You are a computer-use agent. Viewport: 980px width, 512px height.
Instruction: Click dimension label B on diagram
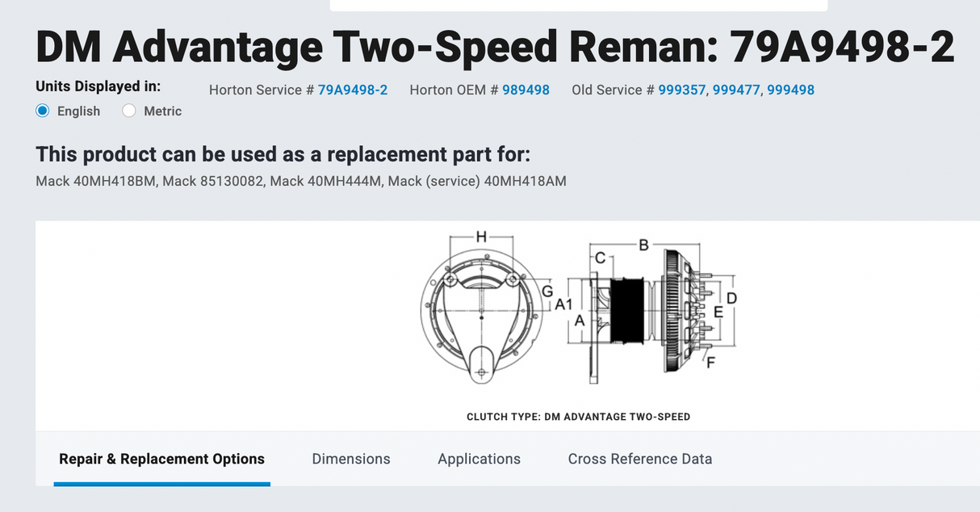[643, 245]
